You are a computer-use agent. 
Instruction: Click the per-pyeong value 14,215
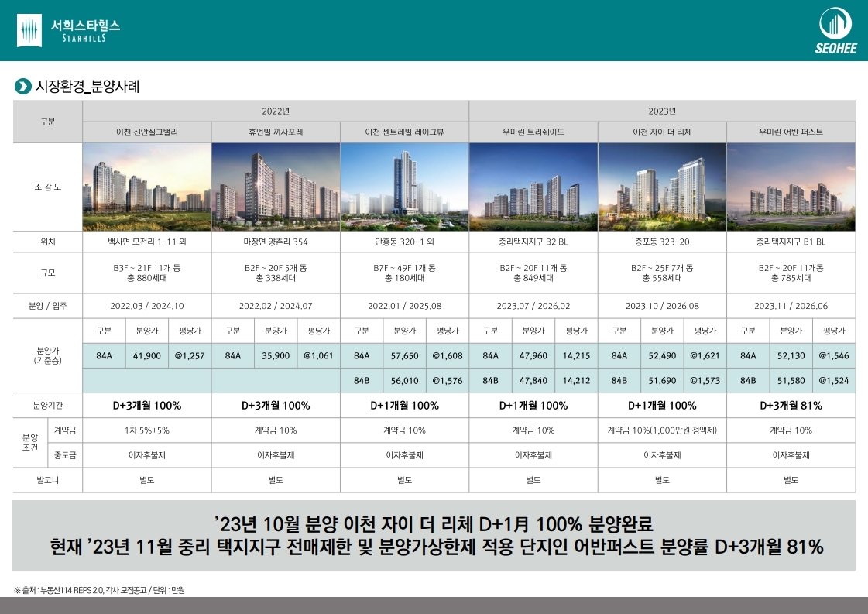pyautogui.click(x=576, y=356)
